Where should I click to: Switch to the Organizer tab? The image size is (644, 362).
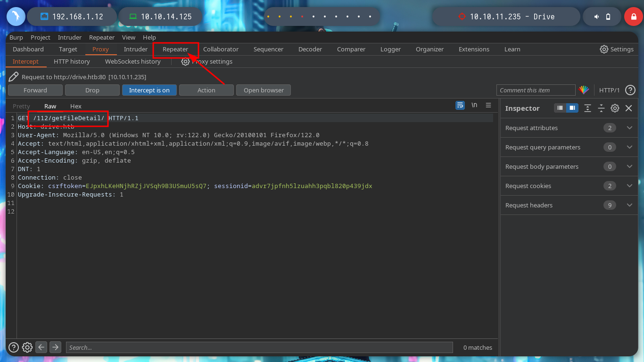429,49
